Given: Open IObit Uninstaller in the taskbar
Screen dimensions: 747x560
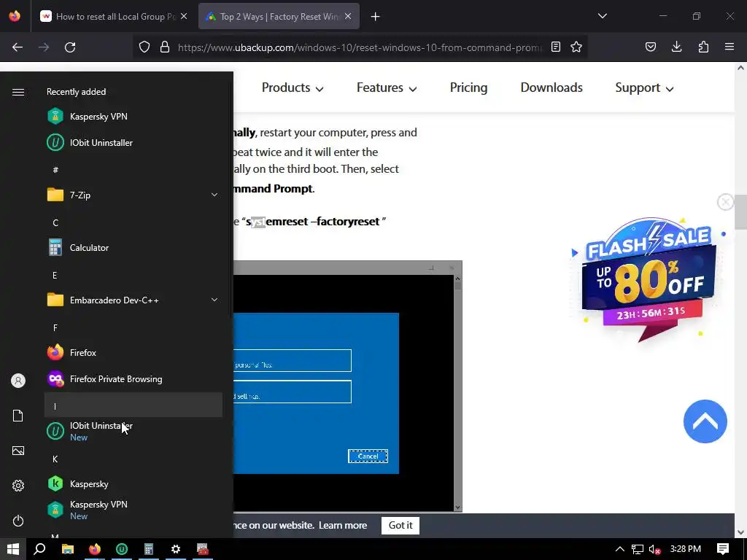Looking at the screenshot, I should coord(122,549).
